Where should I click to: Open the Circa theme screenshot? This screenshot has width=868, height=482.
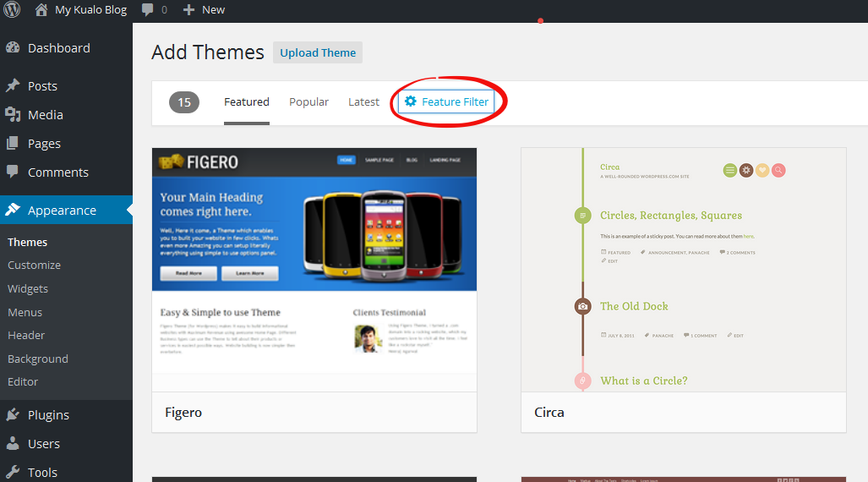click(684, 270)
